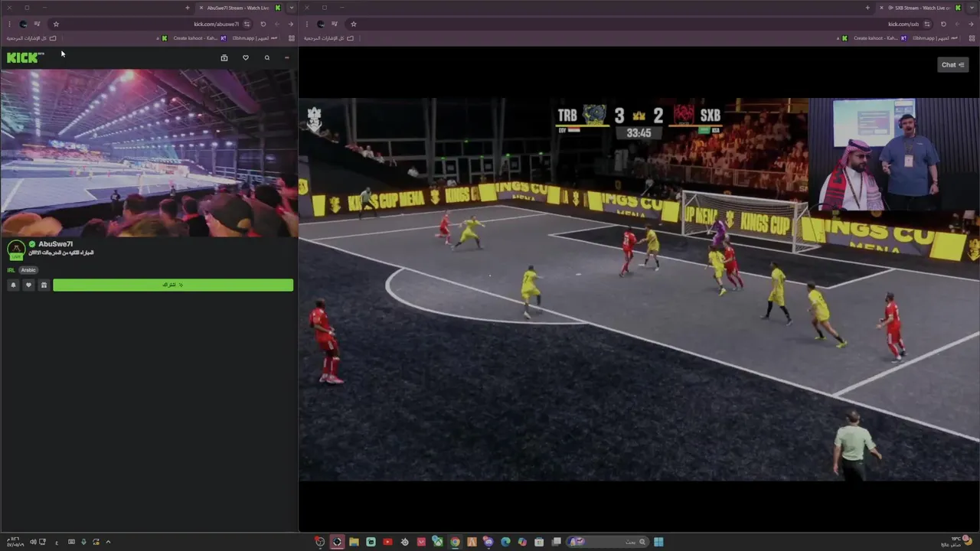Open the gift box icon in Kick header
Screen dimensions: 980x551
(224, 57)
